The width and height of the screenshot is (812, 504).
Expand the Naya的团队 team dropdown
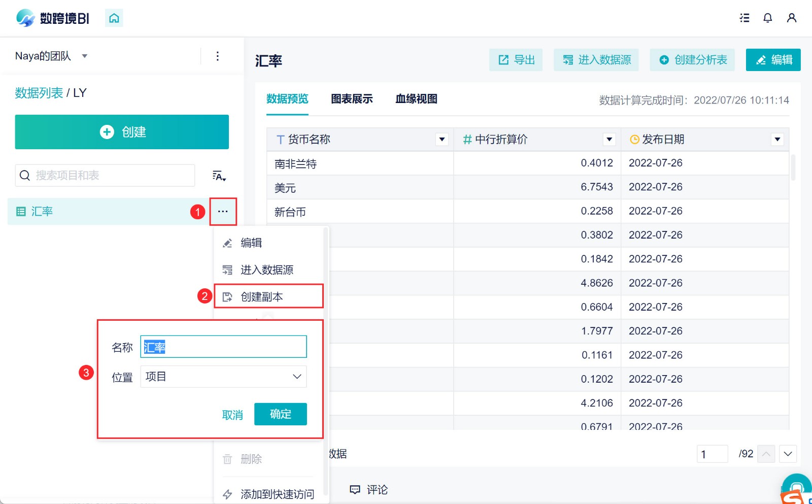coord(85,56)
